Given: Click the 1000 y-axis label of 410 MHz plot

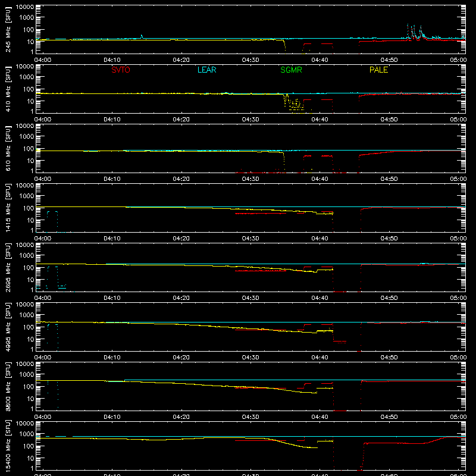Looking at the screenshot, I should click(27, 77).
